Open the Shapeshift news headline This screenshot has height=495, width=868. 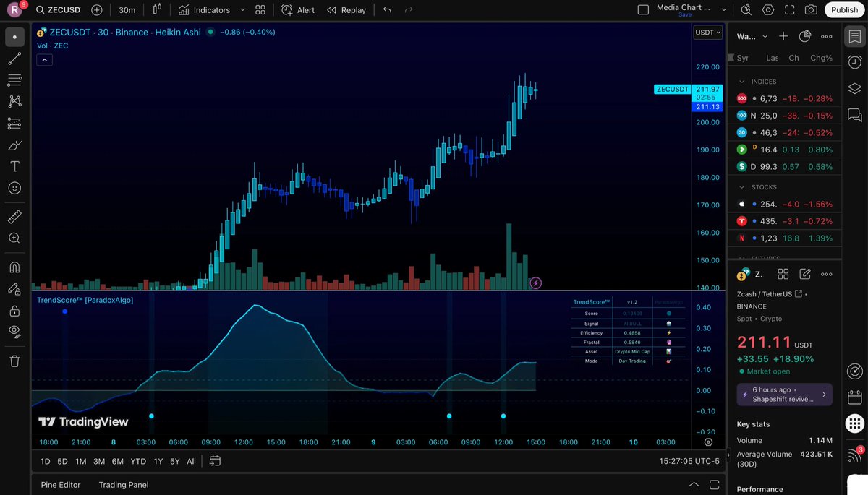click(x=785, y=395)
